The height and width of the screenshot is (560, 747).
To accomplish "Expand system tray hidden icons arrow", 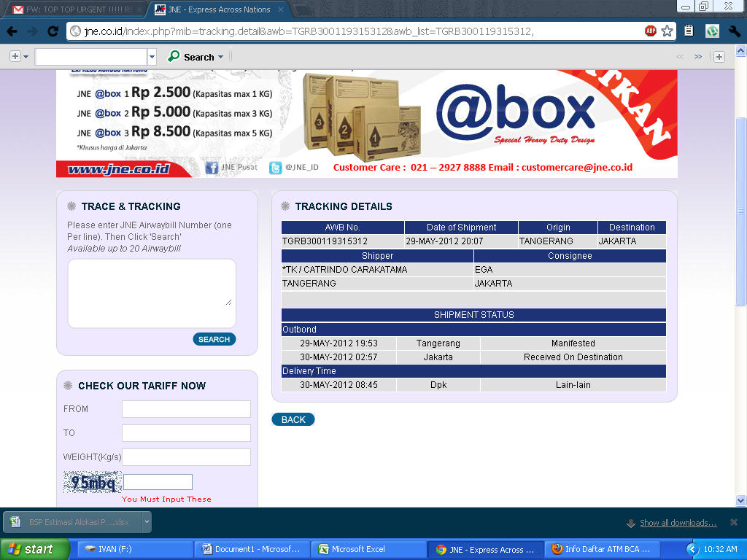I will click(x=692, y=549).
